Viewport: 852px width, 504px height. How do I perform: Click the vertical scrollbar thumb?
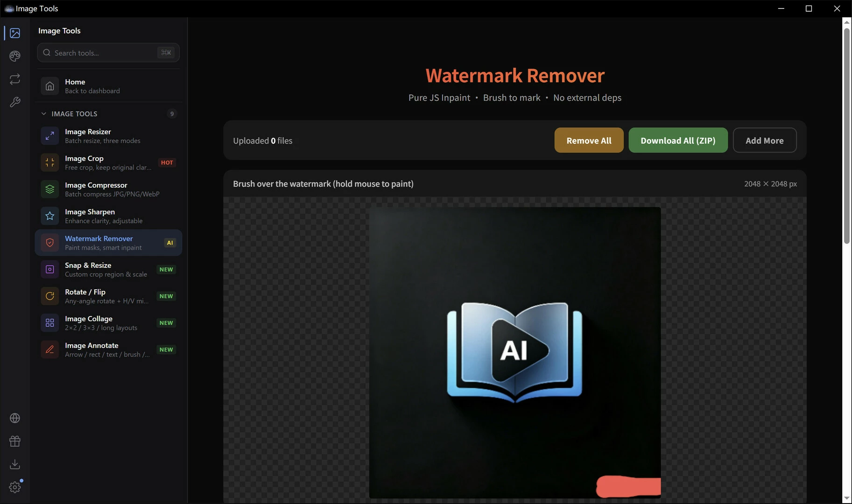[846, 136]
